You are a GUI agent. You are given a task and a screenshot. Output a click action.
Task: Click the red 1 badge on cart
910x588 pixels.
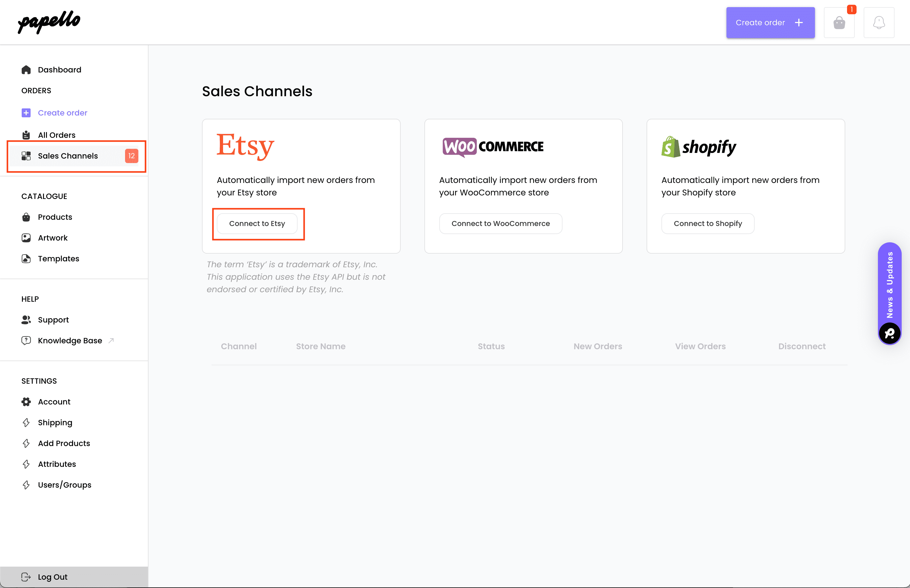coord(851,9)
